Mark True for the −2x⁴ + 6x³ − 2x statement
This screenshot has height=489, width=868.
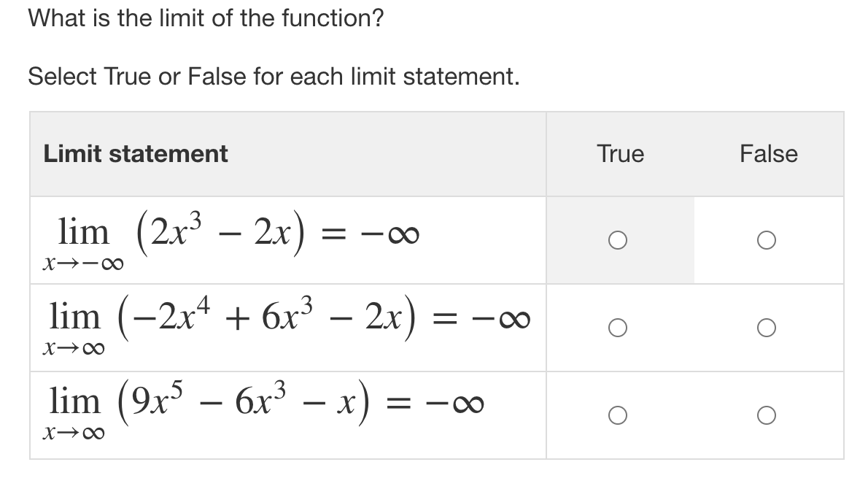pos(617,328)
